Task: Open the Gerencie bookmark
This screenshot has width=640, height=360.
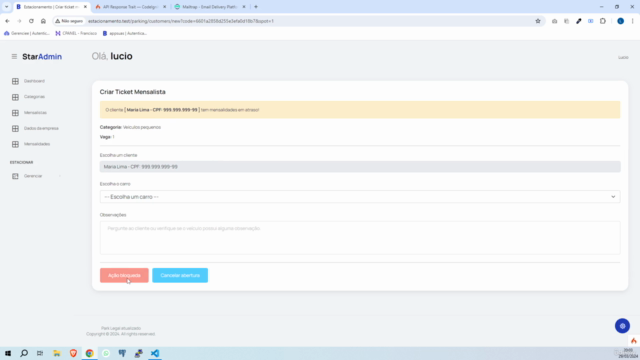Action: pyautogui.click(x=27, y=33)
